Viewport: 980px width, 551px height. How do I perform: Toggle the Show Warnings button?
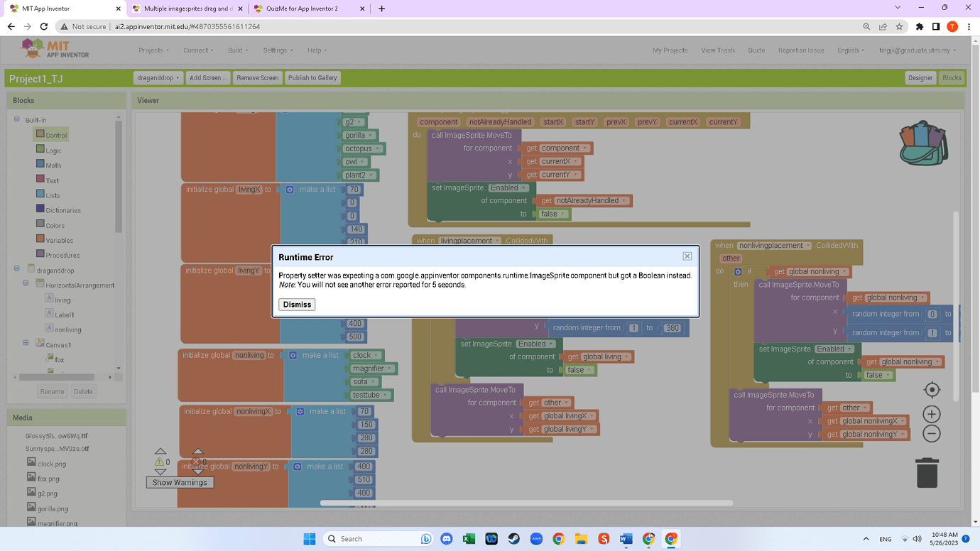(x=180, y=483)
